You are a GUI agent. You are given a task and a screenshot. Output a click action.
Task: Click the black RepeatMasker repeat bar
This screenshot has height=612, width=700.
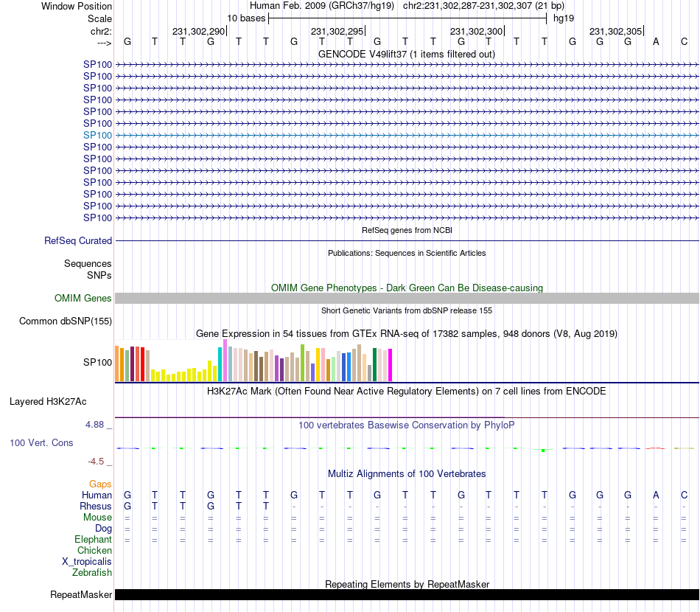pos(407,594)
